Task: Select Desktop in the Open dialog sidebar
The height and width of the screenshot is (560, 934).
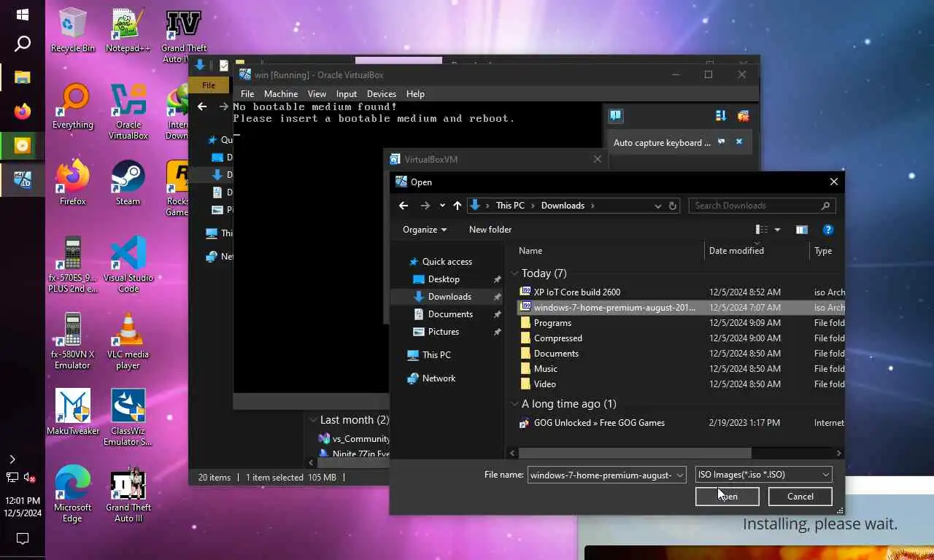Action: (x=444, y=279)
